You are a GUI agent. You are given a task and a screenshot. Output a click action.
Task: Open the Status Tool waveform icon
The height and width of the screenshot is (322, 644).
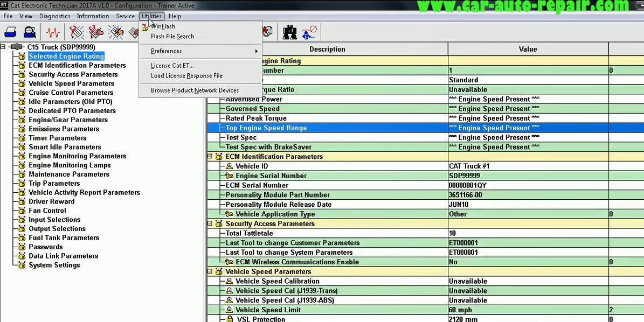[53, 32]
